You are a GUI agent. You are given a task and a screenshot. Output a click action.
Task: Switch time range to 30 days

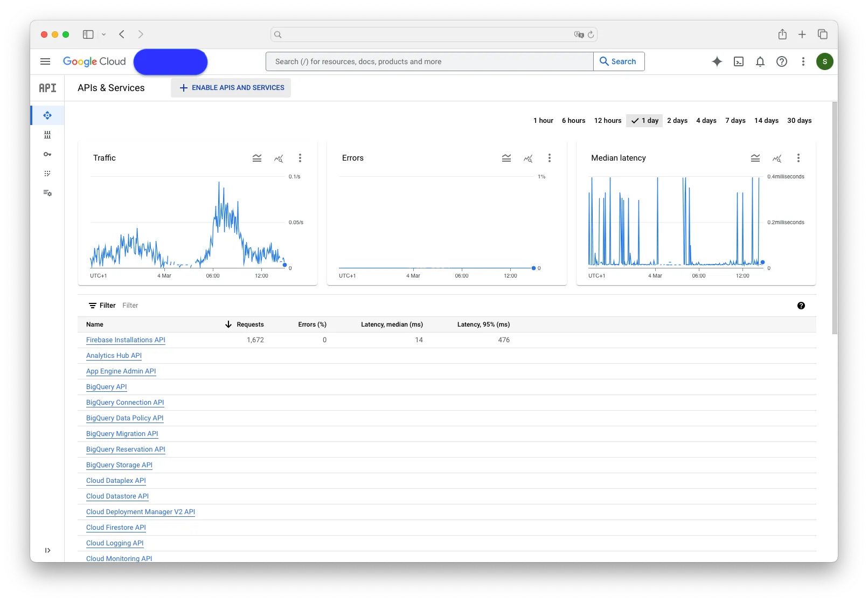click(800, 121)
